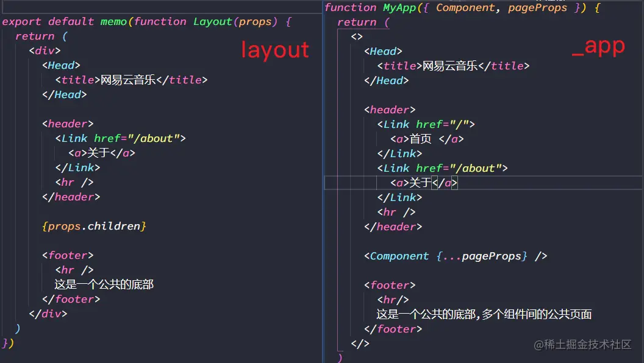This screenshot has height=363, width=644.
Task: Click the 'export default memo(function Layout(props)' line
Action: pos(146,21)
